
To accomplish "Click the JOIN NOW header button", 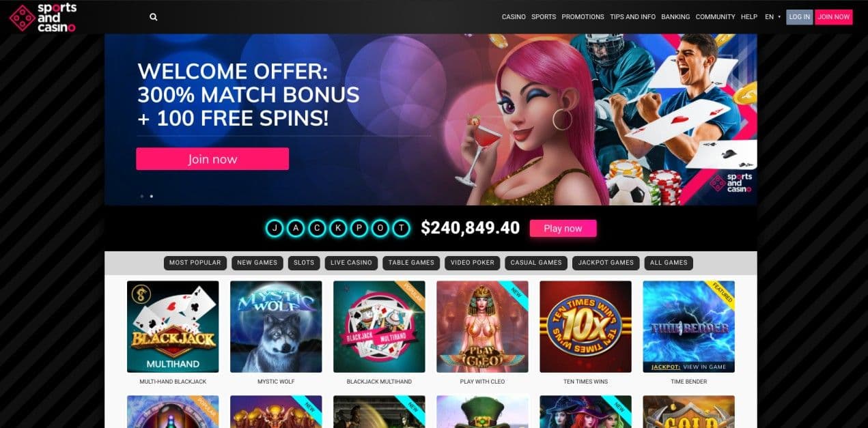I will (x=834, y=17).
